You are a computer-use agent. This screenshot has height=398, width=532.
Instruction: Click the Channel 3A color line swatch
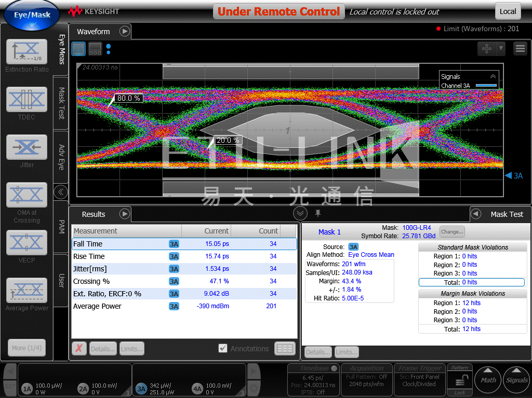486,86
